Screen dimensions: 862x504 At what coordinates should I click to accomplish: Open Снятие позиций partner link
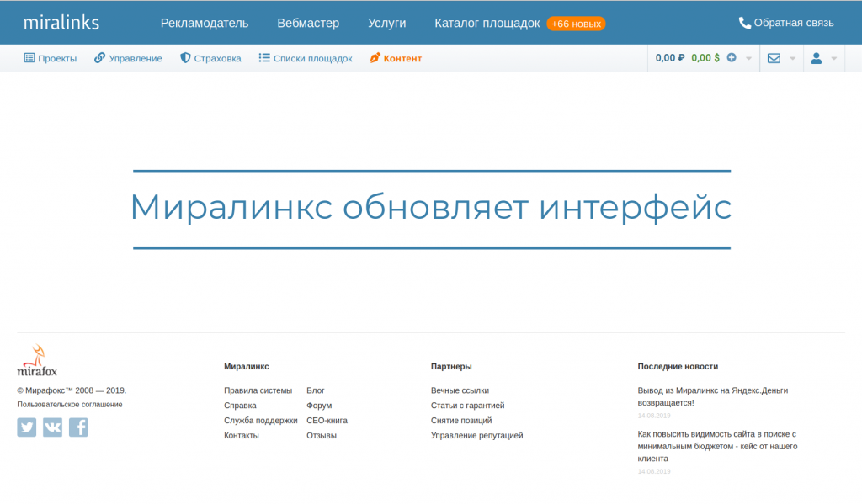[x=461, y=421]
